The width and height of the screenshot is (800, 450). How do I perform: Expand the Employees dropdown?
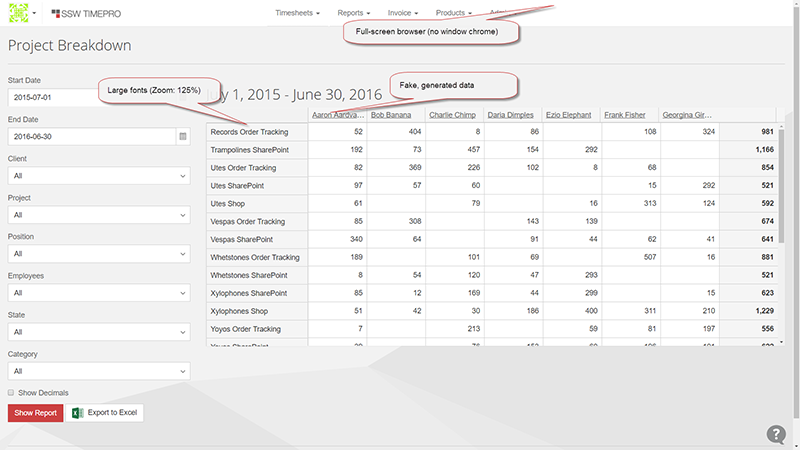[98, 293]
